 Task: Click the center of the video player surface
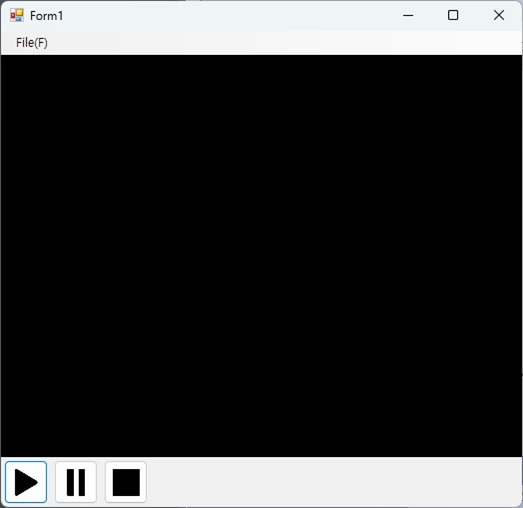pos(262,256)
